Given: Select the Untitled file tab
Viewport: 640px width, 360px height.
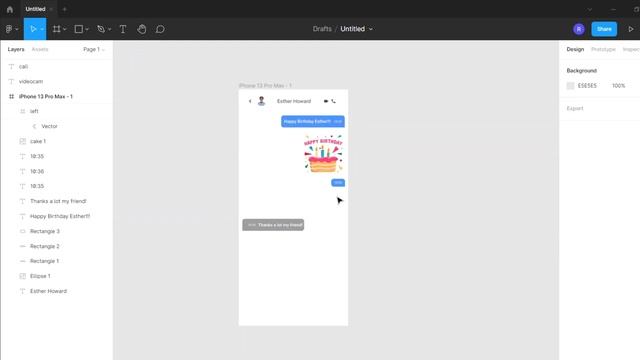Looking at the screenshot, I should pyautogui.click(x=35, y=9).
